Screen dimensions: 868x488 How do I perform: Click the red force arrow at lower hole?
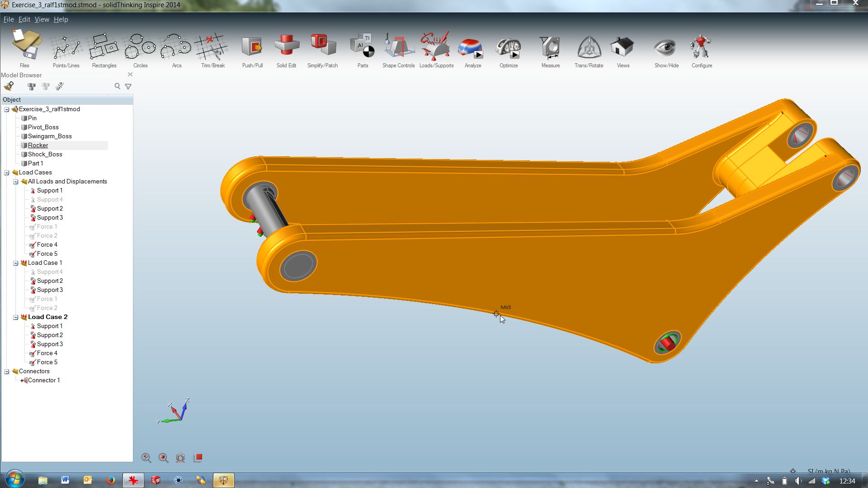667,343
